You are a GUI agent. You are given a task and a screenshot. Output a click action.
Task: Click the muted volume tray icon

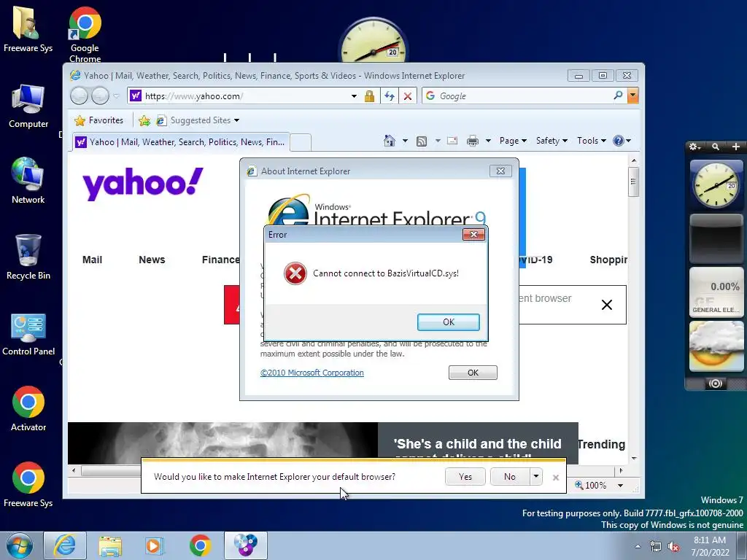pos(673,547)
